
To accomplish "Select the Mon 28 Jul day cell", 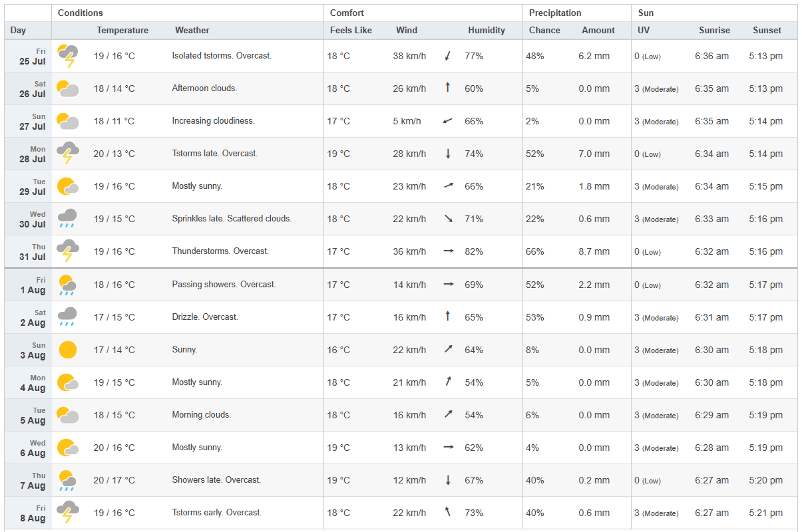I will 28,154.
